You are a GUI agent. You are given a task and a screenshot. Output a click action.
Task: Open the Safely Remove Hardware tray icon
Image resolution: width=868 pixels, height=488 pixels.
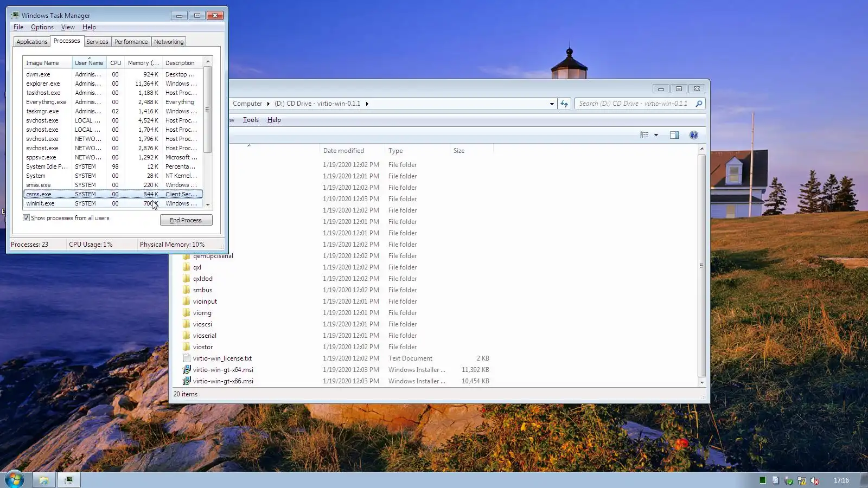pyautogui.click(x=789, y=480)
